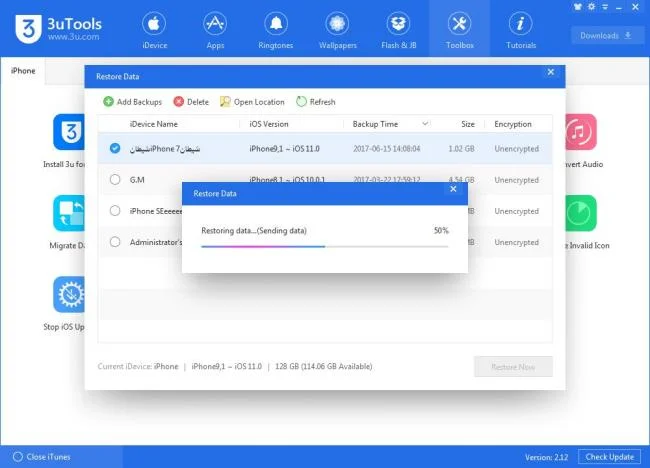Select the G.M backup radio button
Viewport: 650px width, 468px height.
point(115,179)
